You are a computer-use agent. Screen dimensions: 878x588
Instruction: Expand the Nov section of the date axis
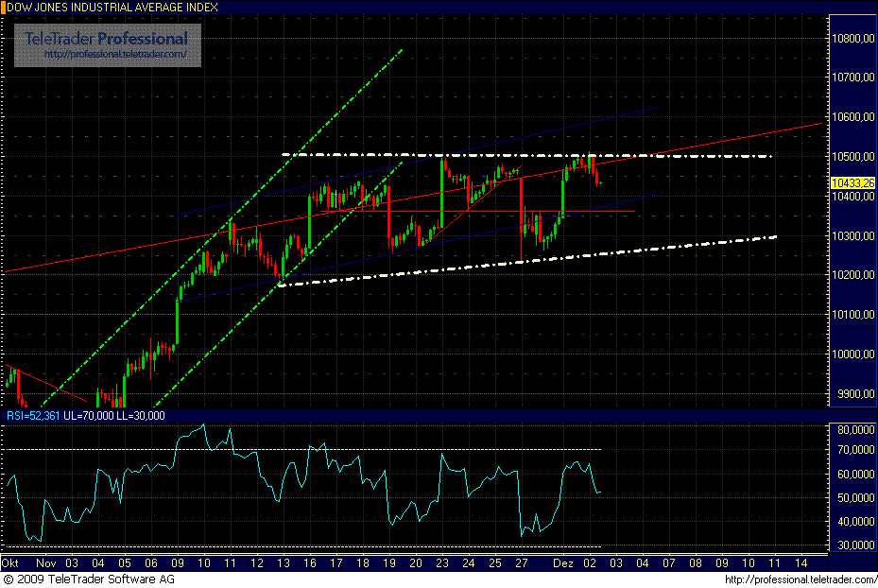pos(46,562)
